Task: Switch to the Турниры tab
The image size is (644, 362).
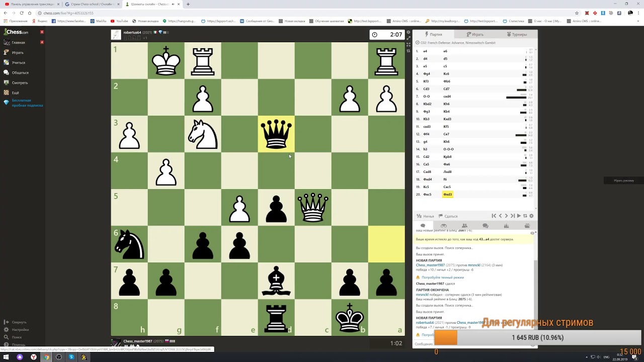Action: [517, 34]
